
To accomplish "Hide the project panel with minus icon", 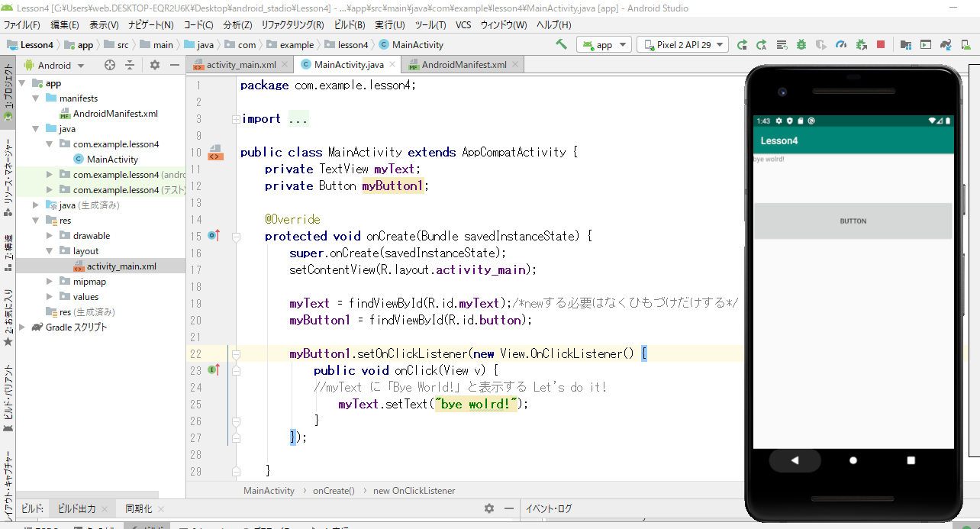I will 174,65.
